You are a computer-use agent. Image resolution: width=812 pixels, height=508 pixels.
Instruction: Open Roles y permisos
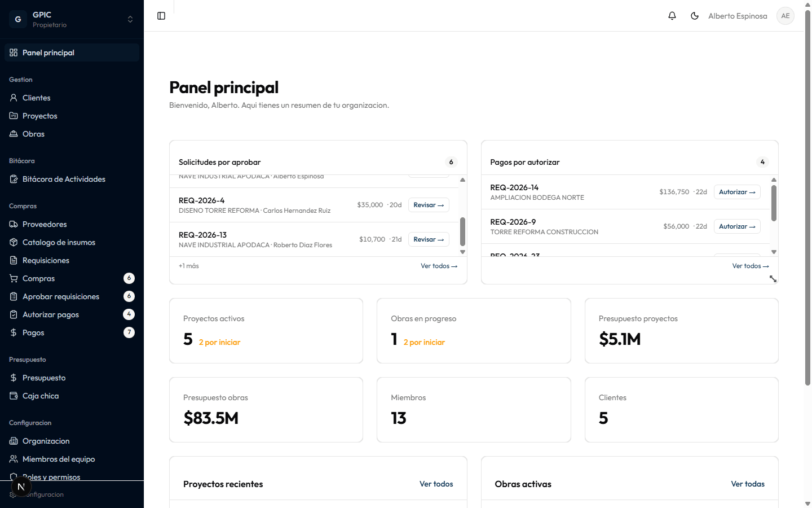72,477
